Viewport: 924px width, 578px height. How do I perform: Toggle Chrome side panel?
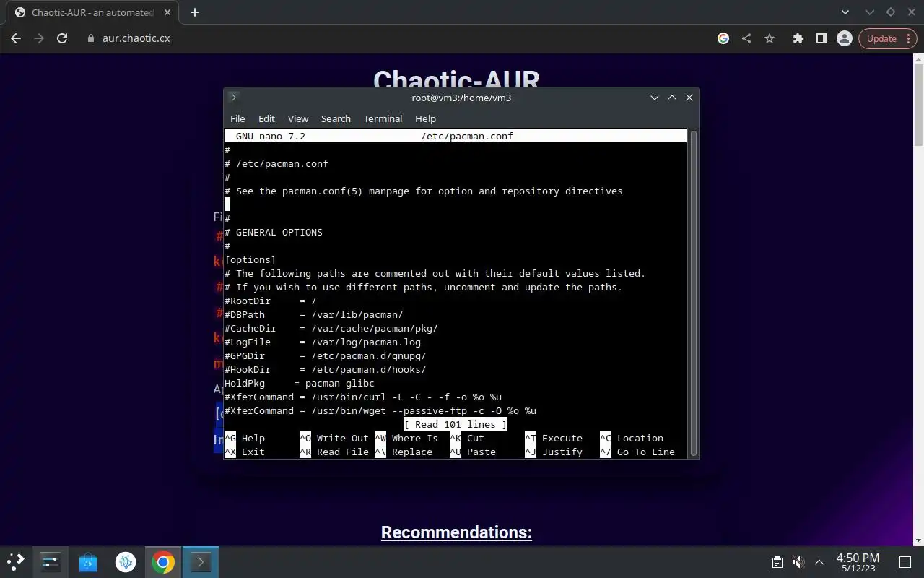821,38
